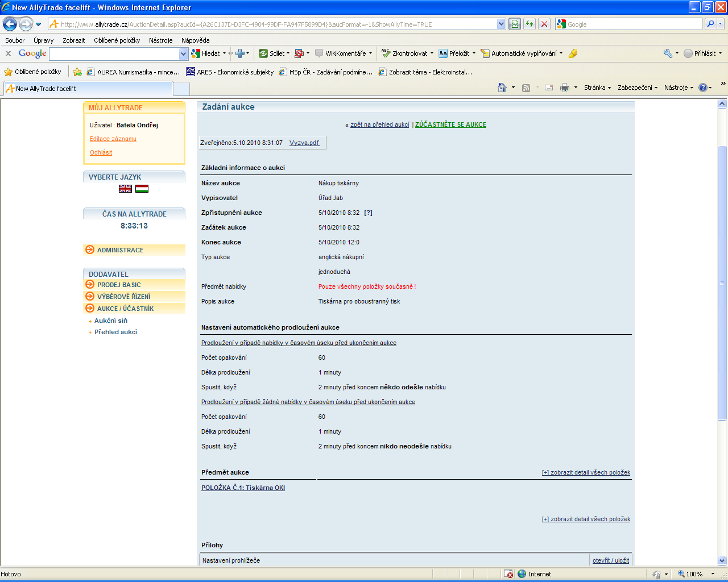Click the Stop loading X icon
This screenshot has height=582, width=728.
click(544, 24)
